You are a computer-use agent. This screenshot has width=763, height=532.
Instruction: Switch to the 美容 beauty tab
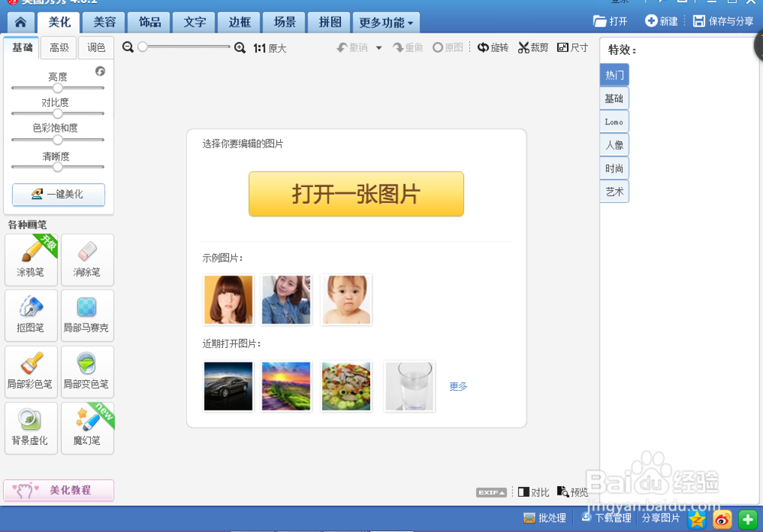click(x=104, y=22)
